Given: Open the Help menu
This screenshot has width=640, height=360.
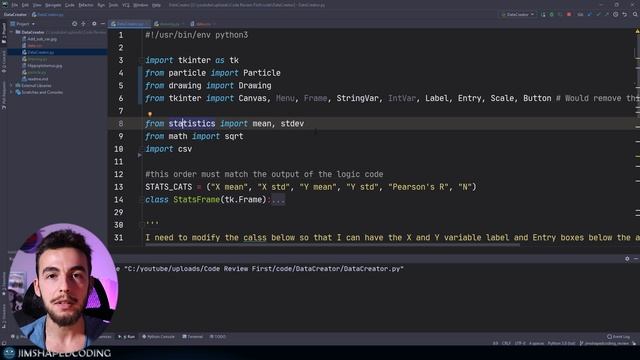Looking at the screenshot, I should pyautogui.click(x=156, y=5).
